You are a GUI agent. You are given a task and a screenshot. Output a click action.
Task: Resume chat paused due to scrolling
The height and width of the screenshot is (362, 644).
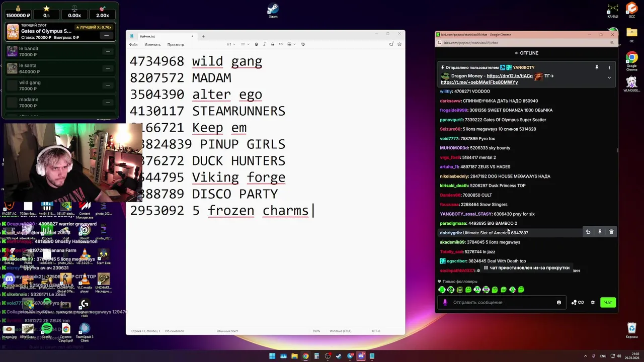point(527,268)
